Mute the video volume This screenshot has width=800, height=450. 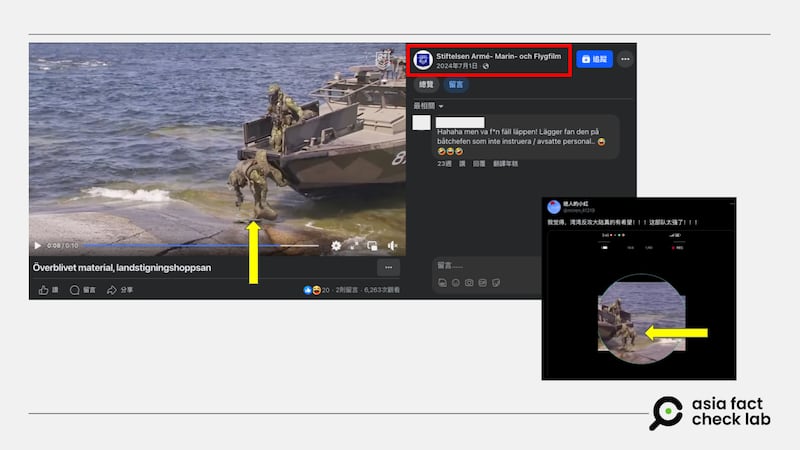(x=391, y=245)
